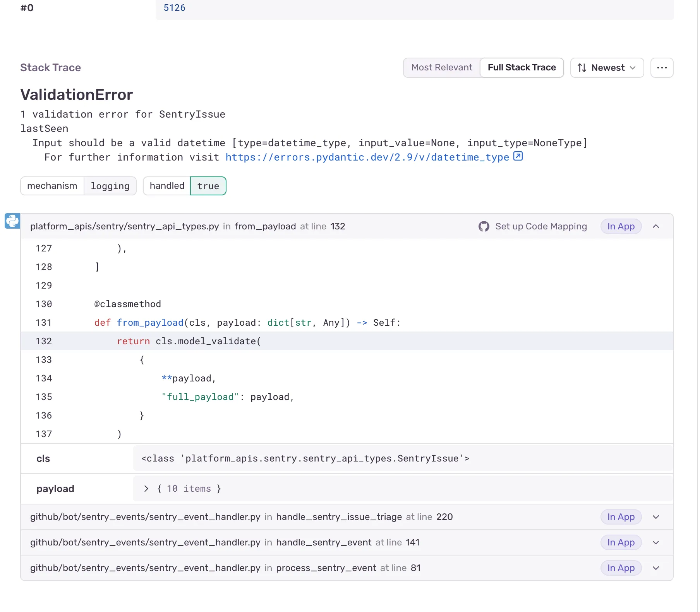Open the ellipsis overflow menu beside Newest
700x612 pixels.
[662, 68]
